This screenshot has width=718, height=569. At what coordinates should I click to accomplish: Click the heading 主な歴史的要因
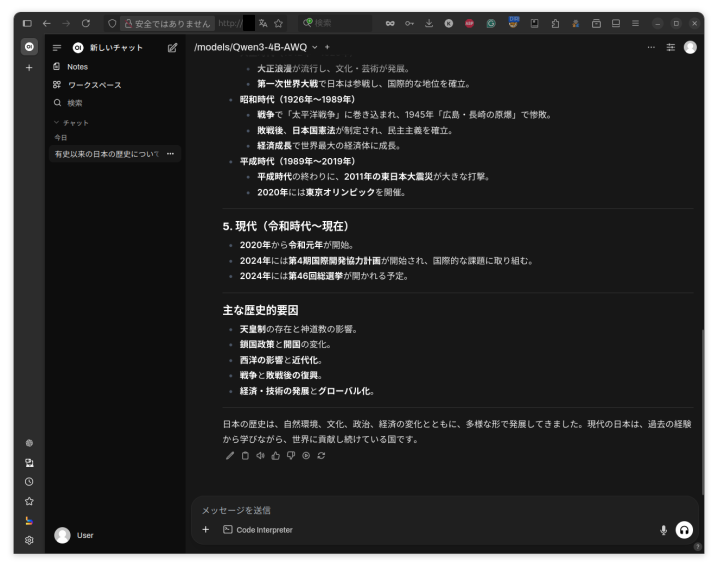coord(260,310)
